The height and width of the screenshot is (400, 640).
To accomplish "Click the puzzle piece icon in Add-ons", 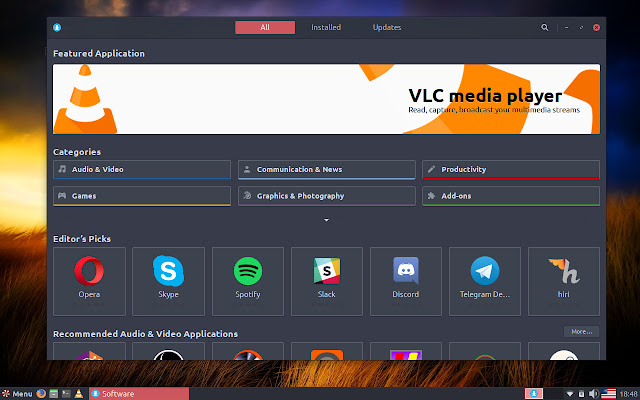I will [x=431, y=196].
